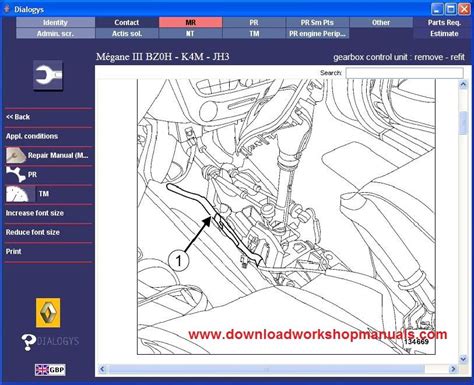Click the Dialogys title bar app icon
This screenshot has width=474, height=385.
tap(7, 9)
